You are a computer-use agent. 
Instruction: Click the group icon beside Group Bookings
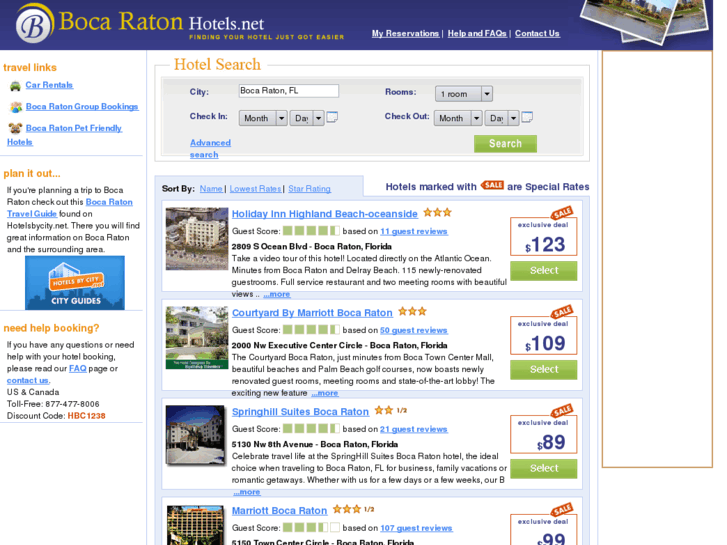[x=16, y=107]
